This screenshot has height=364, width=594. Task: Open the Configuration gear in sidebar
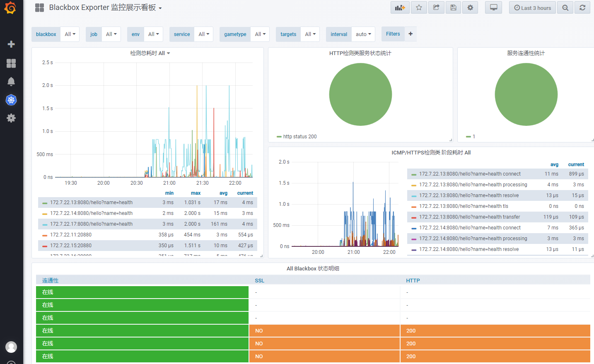(x=11, y=118)
